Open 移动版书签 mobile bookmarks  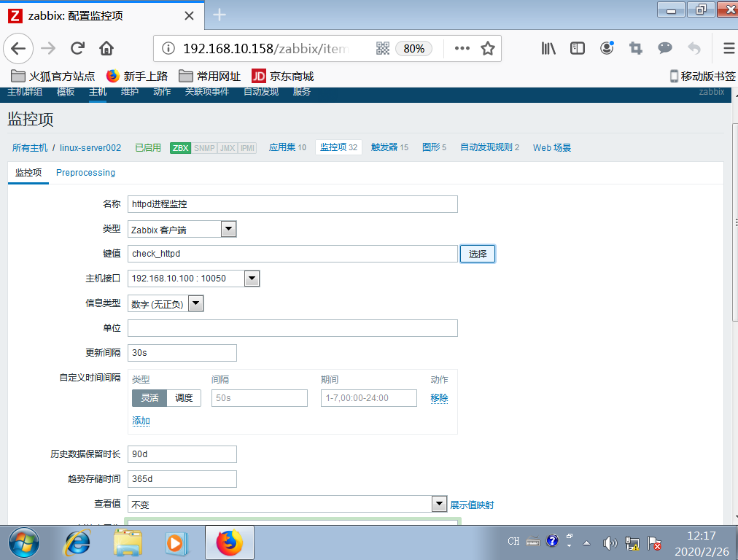(x=703, y=77)
